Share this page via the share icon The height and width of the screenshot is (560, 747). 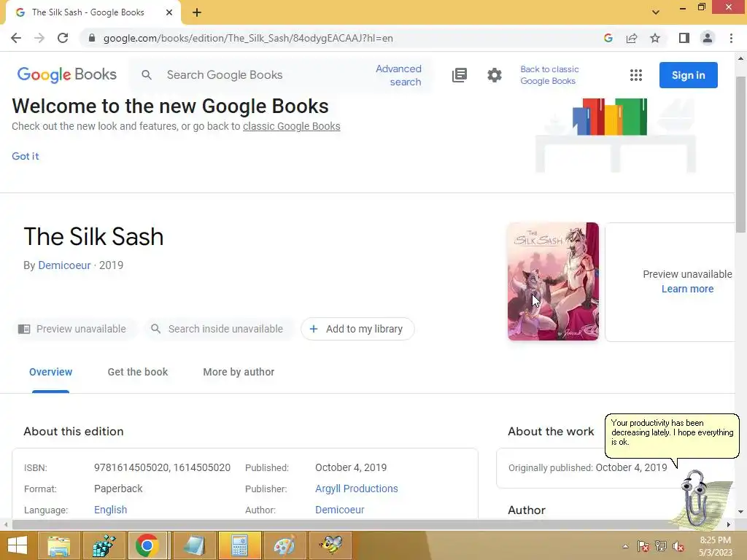click(632, 38)
